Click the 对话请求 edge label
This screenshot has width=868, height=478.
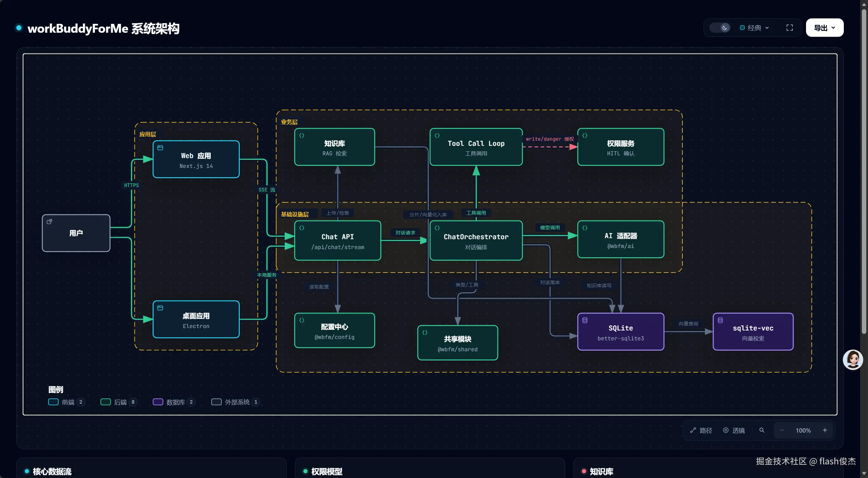405,233
